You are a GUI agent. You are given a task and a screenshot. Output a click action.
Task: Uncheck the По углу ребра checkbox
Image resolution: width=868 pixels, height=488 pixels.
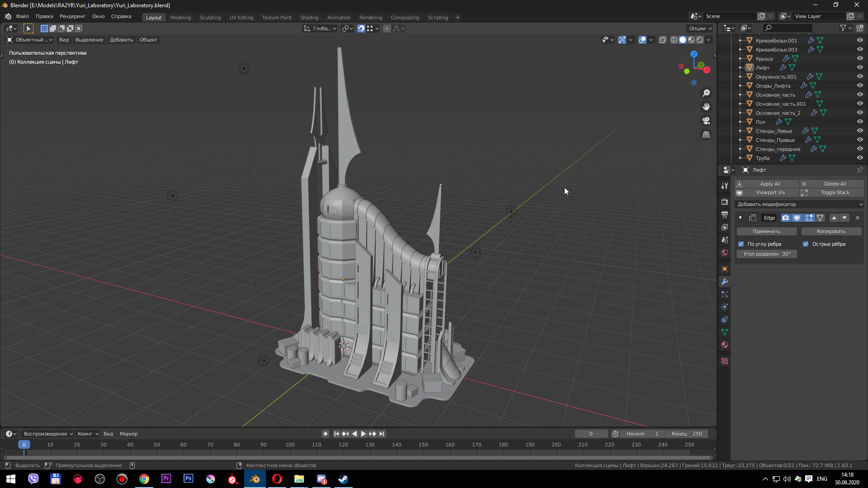[x=741, y=244]
